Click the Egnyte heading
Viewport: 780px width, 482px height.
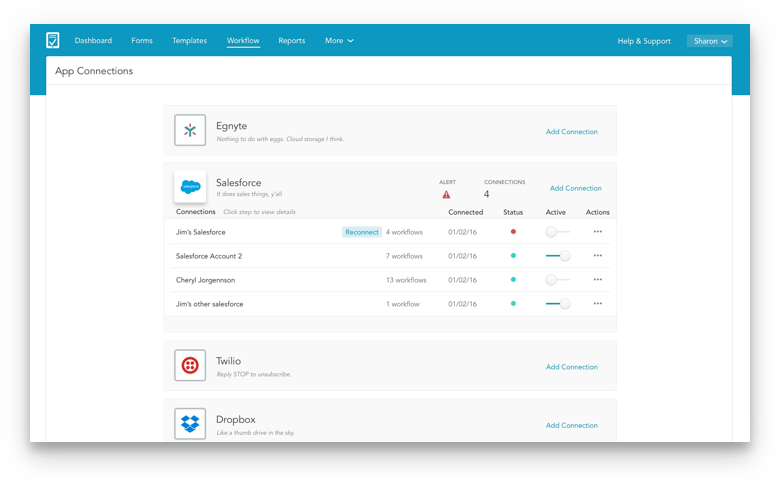(231, 126)
